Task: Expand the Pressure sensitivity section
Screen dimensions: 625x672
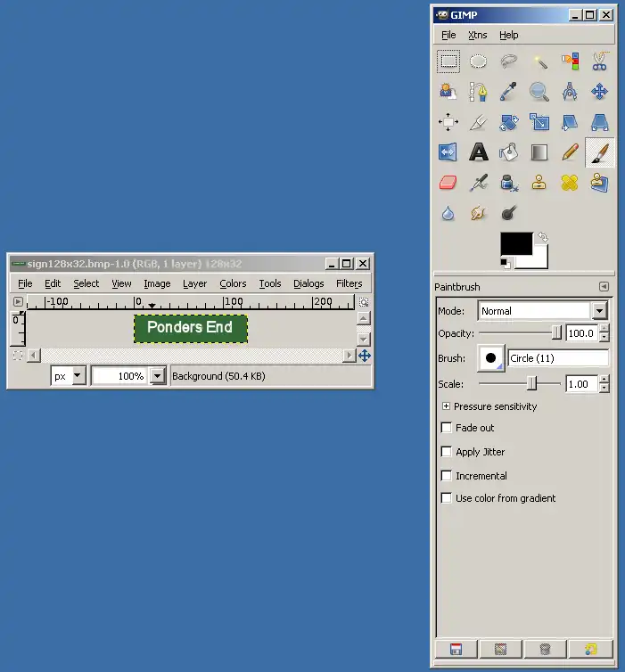Action: pyautogui.click(x=447, y=406)
